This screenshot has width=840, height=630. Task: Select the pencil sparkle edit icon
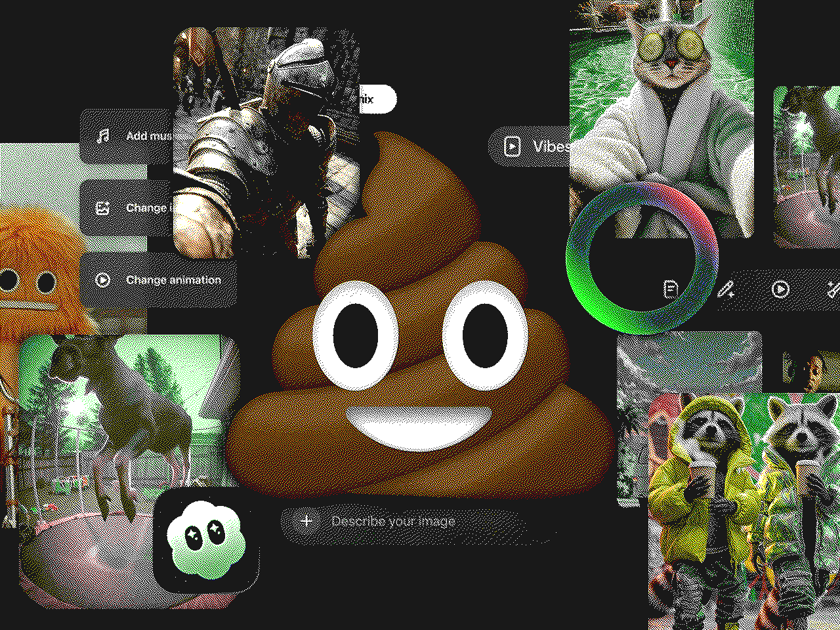[x=725, y=289]
